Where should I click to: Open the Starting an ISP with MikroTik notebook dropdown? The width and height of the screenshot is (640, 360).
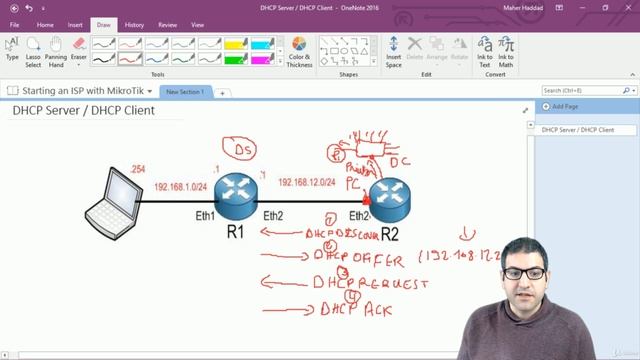(x=150, y=91)
